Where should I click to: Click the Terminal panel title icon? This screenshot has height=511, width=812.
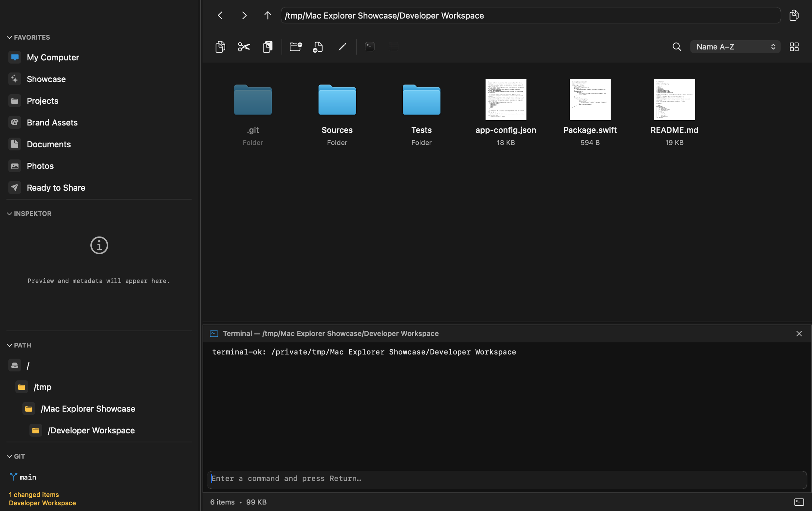pyautogui.click(x=214, y=333)
